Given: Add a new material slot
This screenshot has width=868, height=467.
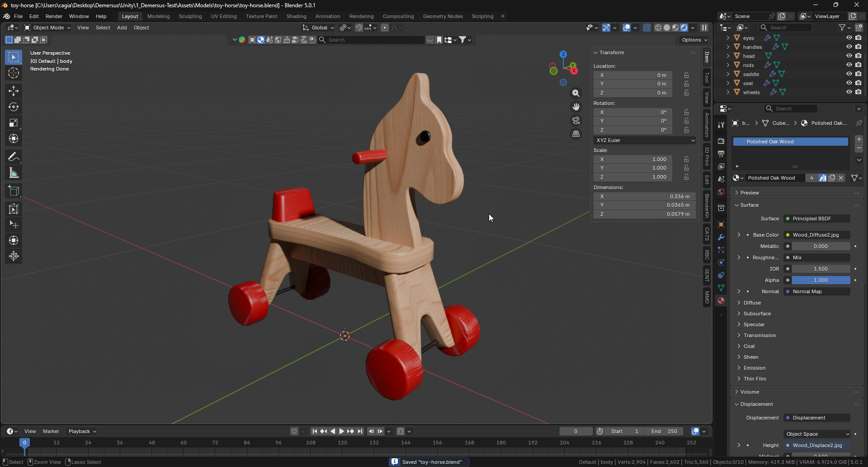Looking at the screenshot, I should coord(859,139).
